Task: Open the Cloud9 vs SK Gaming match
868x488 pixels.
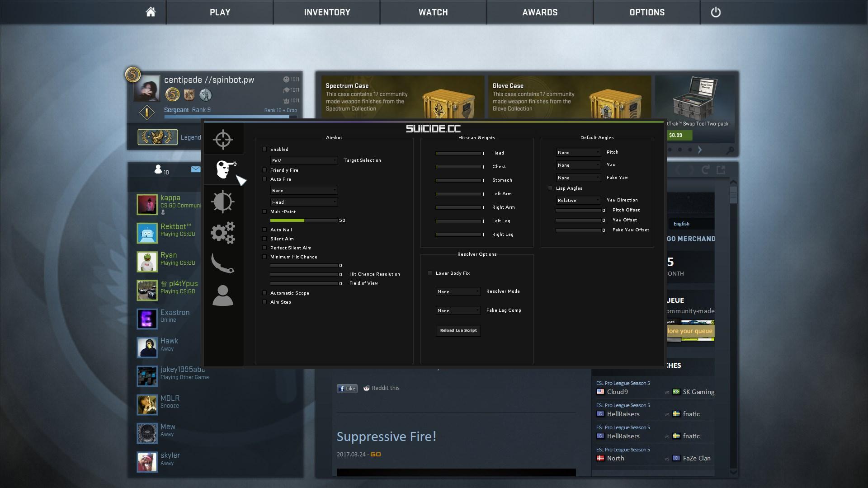Action: (655, 388)
